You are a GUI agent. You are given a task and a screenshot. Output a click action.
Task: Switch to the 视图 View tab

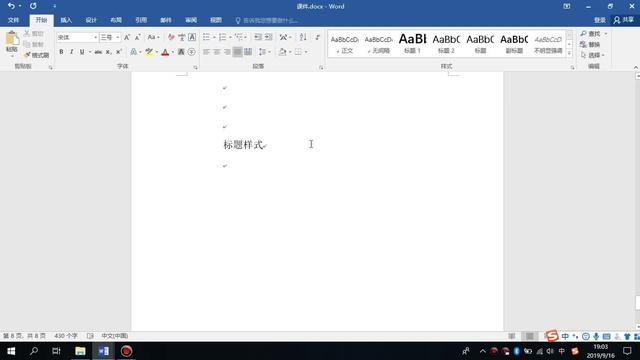[x=216, y=20]
